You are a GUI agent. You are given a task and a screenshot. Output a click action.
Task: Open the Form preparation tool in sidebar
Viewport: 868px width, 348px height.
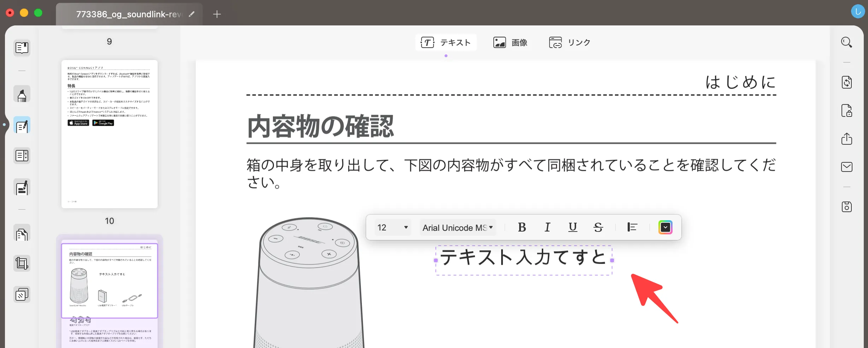pyautogui.click(x=22, y=156)
